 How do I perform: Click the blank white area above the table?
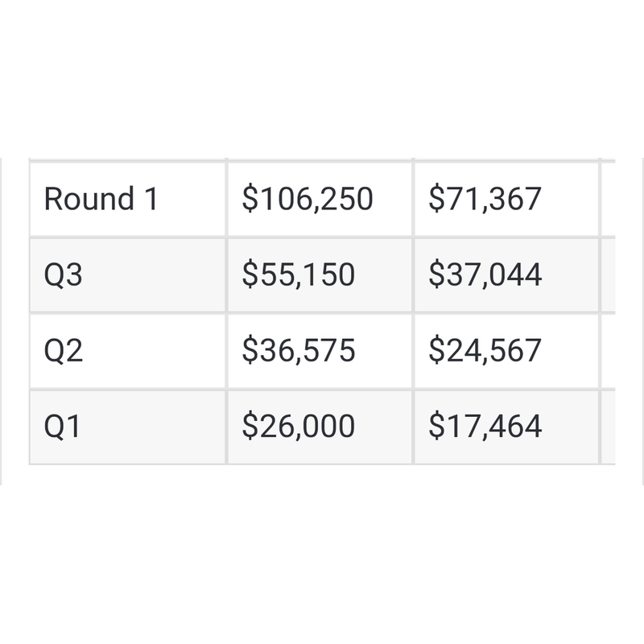click(x=322, y=80)
